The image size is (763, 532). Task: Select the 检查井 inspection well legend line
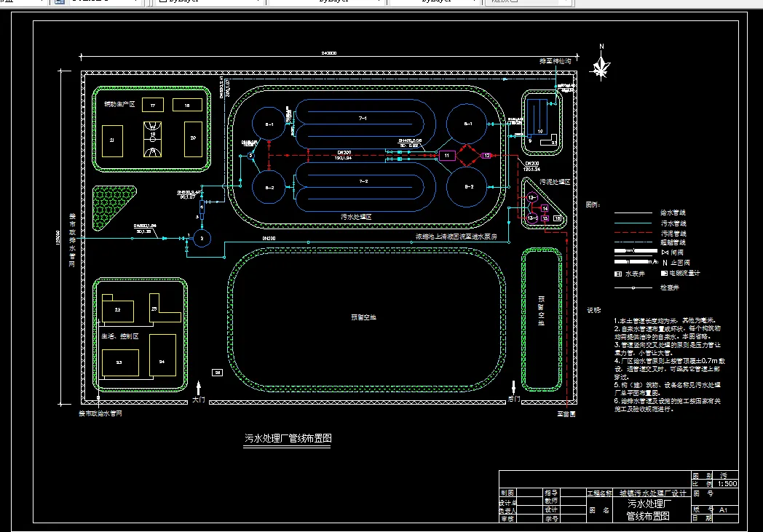[x=633, y=288]
